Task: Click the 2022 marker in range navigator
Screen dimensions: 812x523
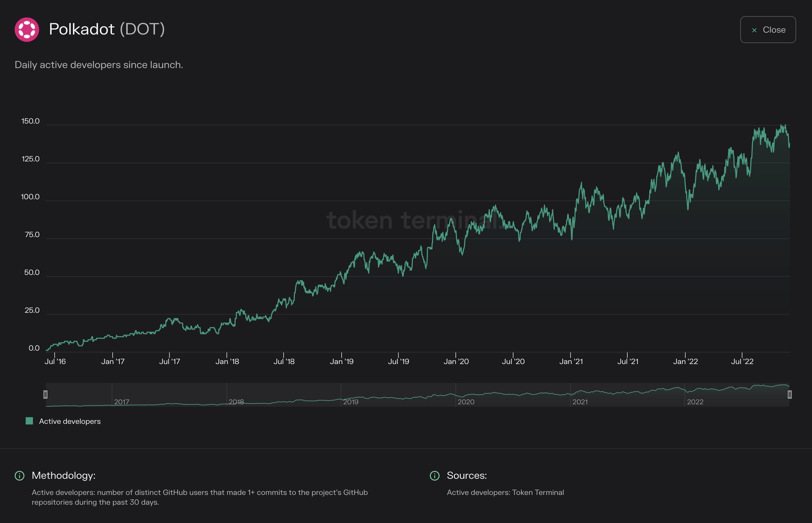Action: [695, 402]
